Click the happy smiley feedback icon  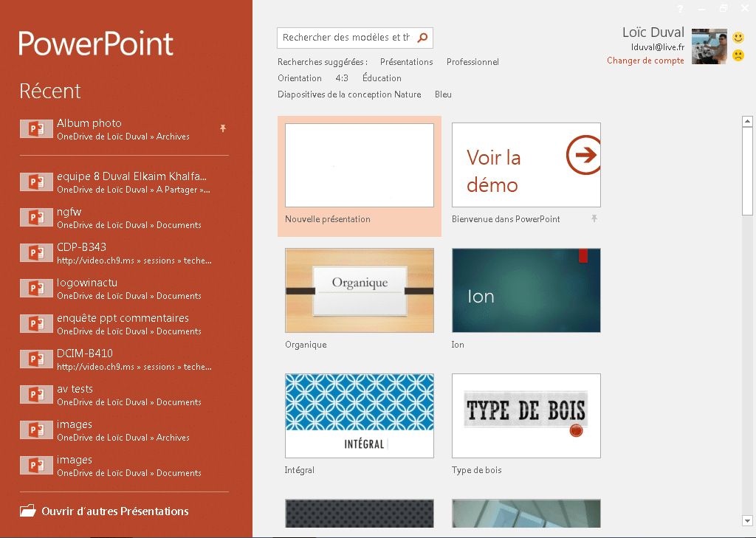(738, 37)
